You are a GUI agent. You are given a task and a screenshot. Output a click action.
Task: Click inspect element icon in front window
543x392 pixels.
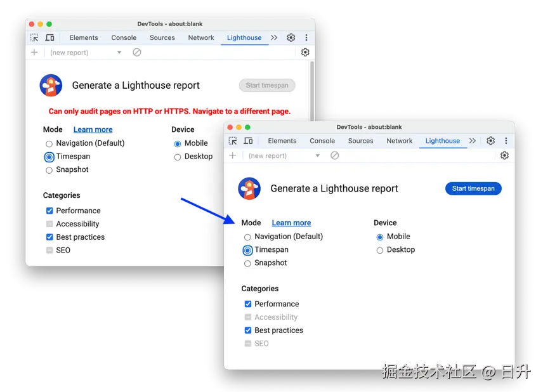[233, 141]
